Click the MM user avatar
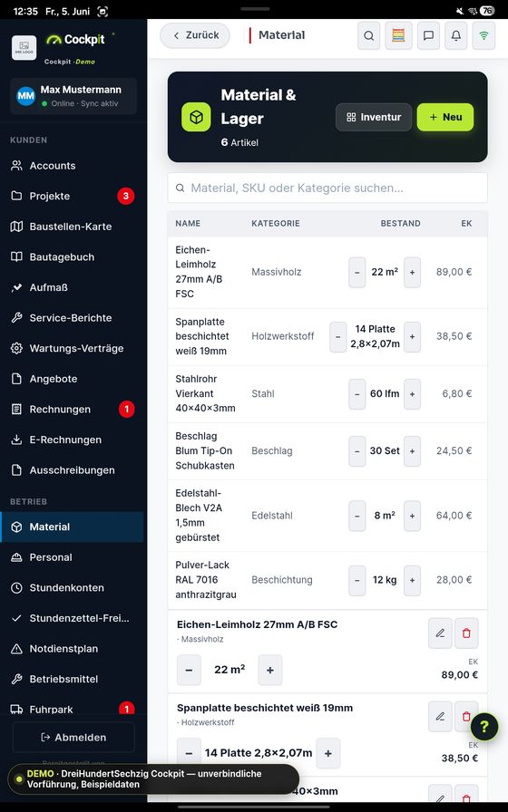This screenshot has width=508, height=812. tap(26, 96)
